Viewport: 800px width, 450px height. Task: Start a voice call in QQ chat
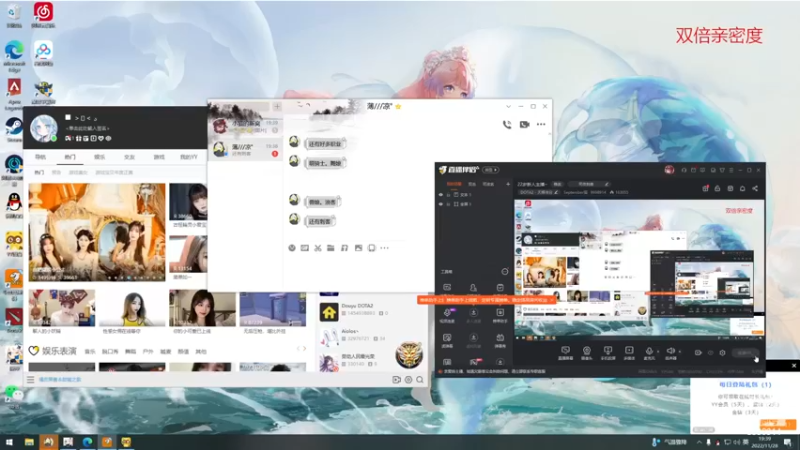507,124
